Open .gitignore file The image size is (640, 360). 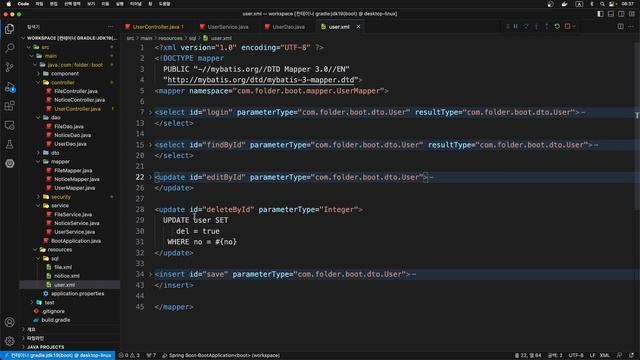pos(53,311)
